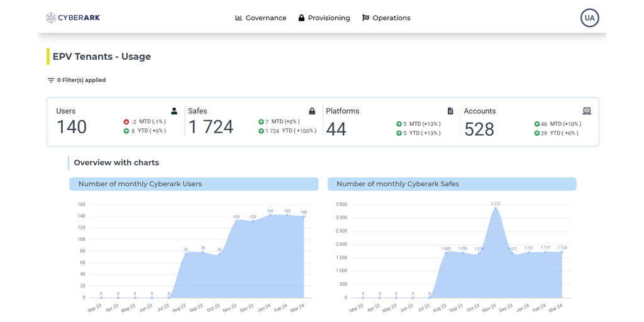
Task: Click the Users person icon
Action: [174, 111]
